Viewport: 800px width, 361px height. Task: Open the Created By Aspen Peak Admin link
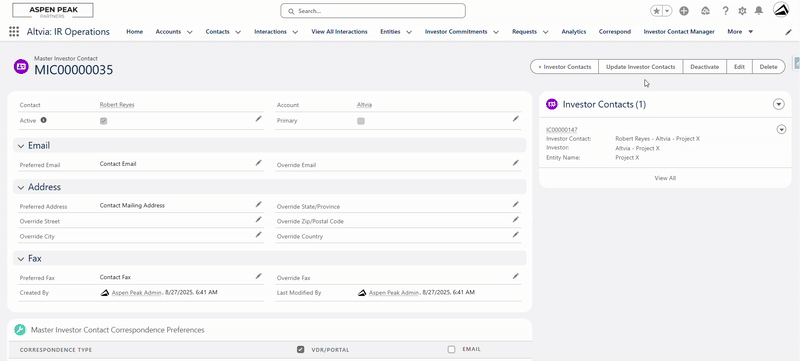pyautogui.click(x=136, y=293)
